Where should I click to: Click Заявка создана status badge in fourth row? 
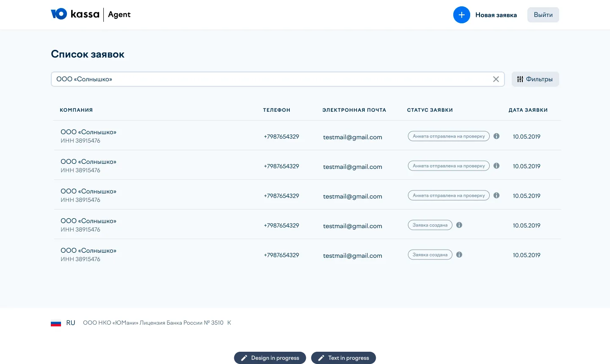click(430, 225)
